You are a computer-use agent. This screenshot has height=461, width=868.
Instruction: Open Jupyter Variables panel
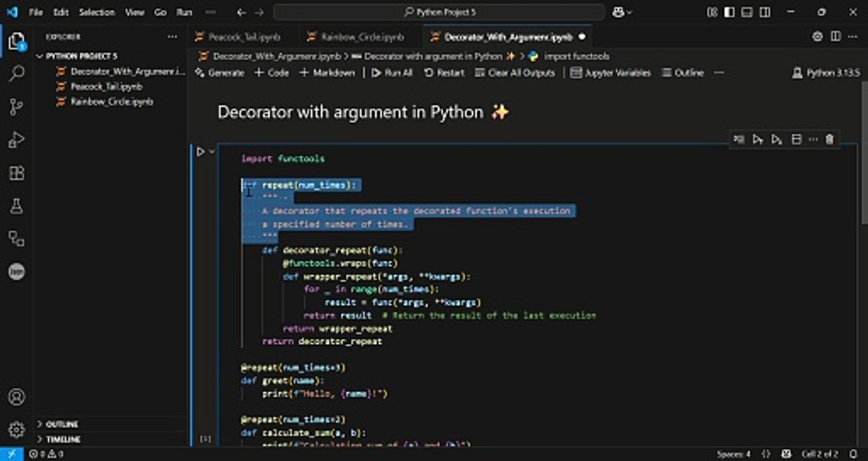(x=610, y=73)
